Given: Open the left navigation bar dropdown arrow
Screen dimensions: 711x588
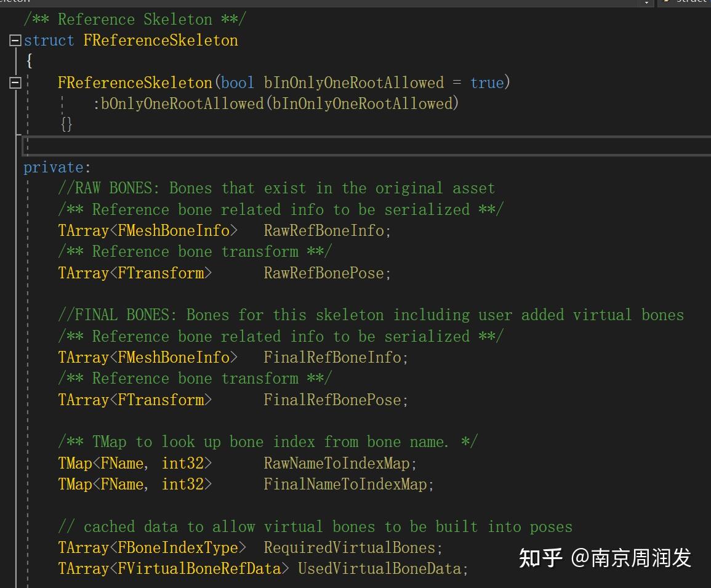Looking at the screenshot, I should pos(646,2).
